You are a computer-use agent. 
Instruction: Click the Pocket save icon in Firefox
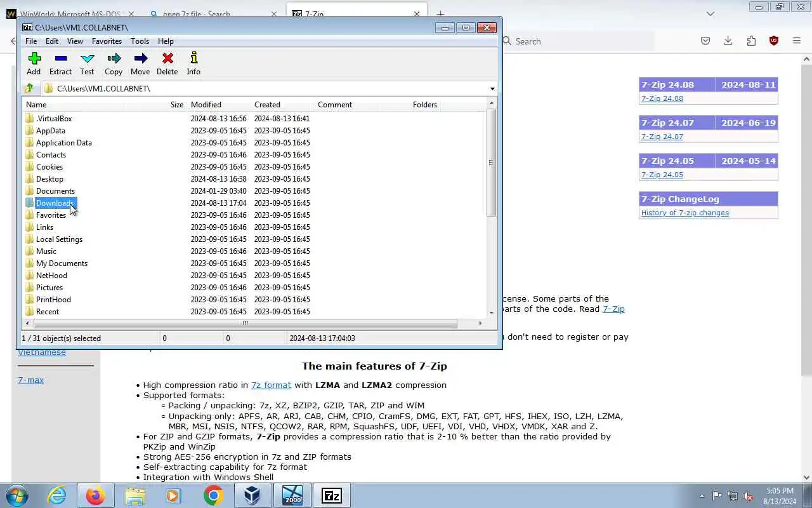point(705,41)
